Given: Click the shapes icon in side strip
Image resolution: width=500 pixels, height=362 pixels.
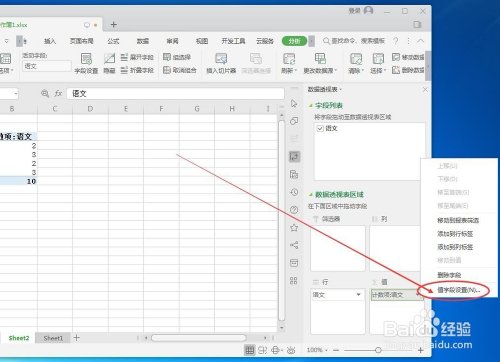Looking at the screenshot, I should (294, 121).
